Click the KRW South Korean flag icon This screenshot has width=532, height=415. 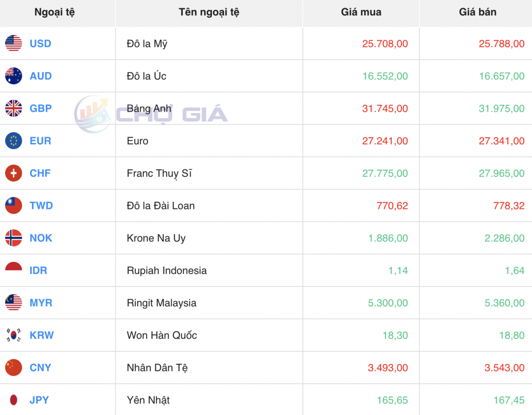(x=13, y=335)
